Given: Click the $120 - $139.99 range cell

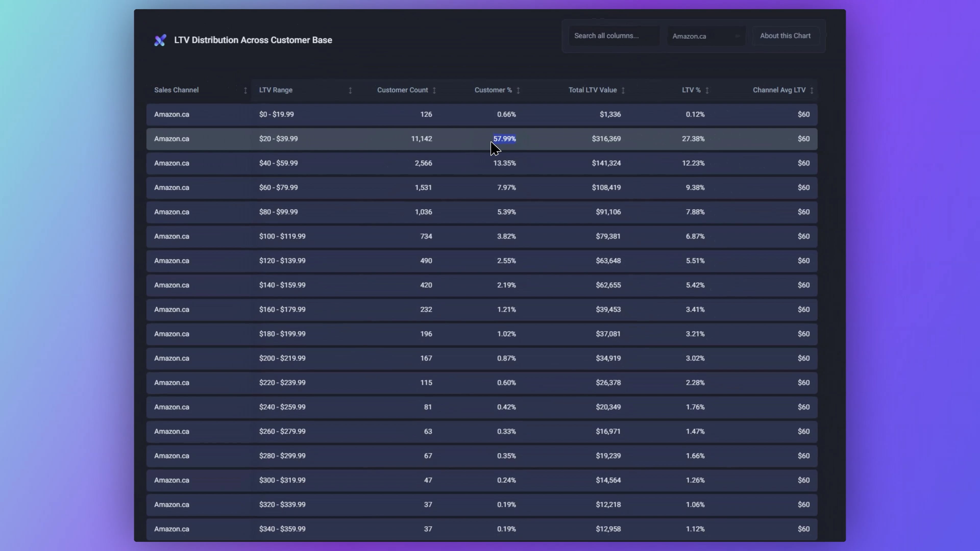Looking at the screenshot, I should [x=282, y=260].
